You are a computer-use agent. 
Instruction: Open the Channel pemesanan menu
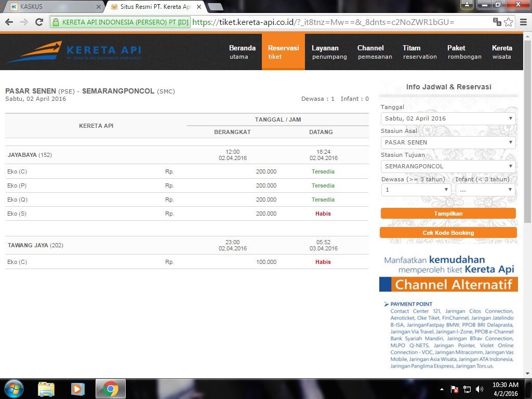375,52
